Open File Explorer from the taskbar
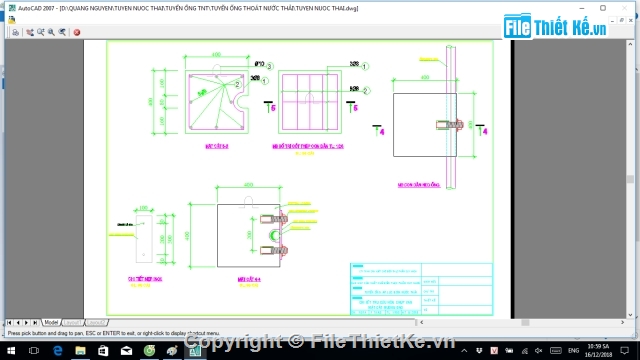 click(x=80, y=351)
